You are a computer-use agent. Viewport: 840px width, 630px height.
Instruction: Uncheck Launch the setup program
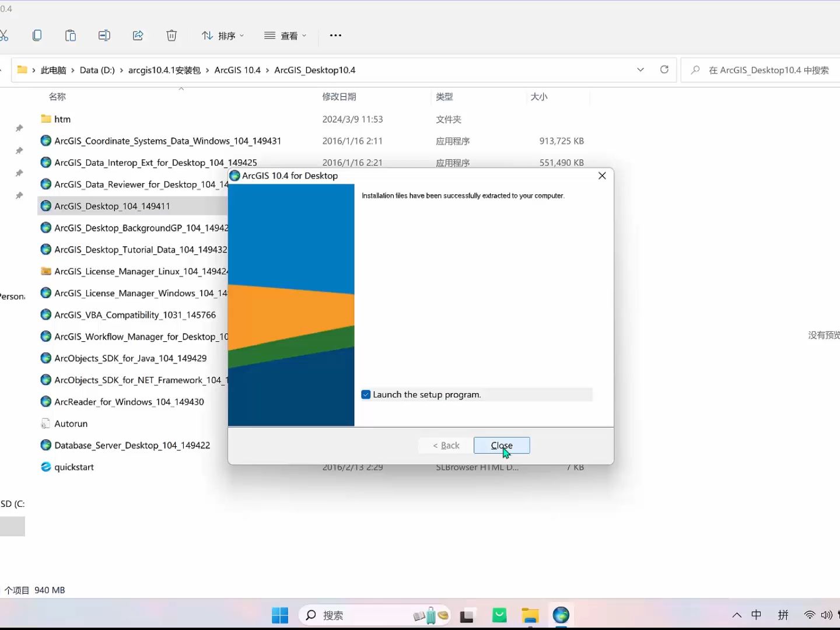coord(366,394)
